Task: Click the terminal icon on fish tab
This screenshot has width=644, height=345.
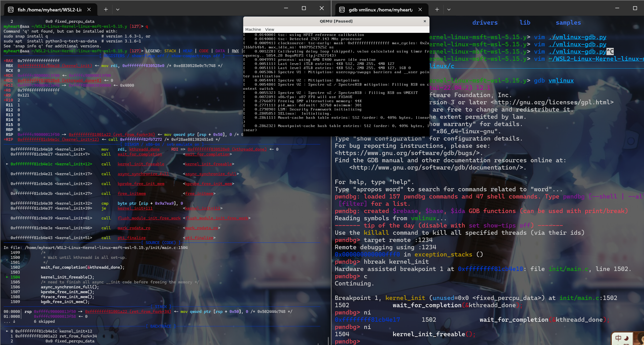Action: (x=11, y=10)
